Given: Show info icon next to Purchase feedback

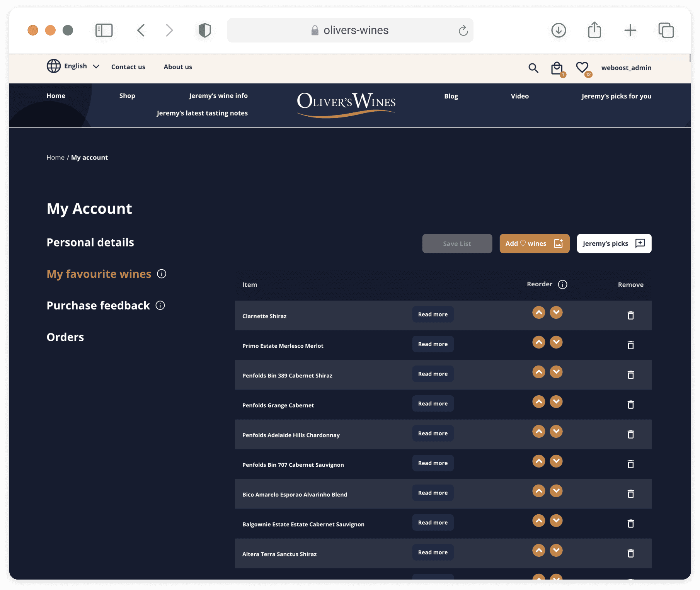Looking at the screenshot, I should coord(160,306).
